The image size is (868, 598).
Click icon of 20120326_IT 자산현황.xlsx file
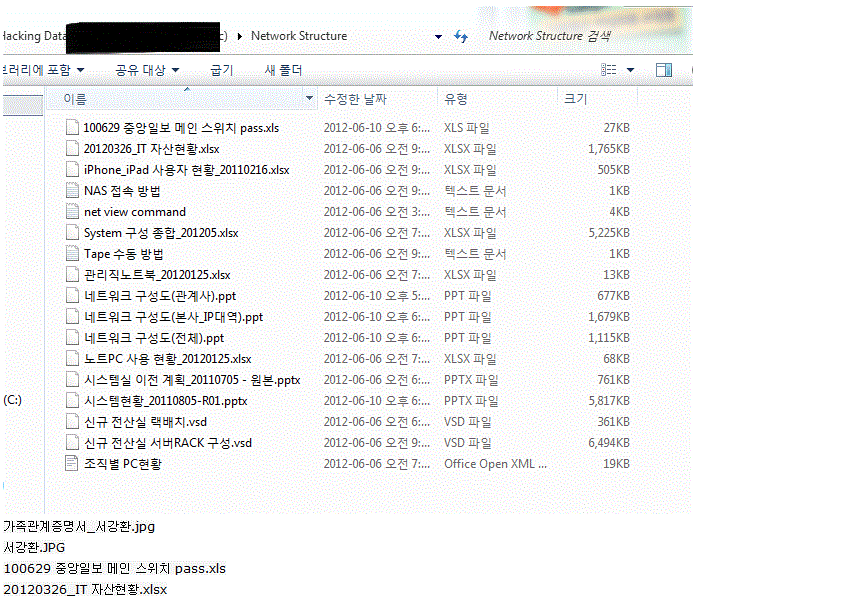72,148
